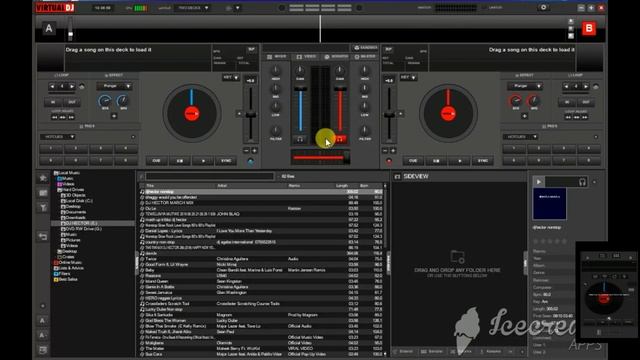Image resolution: width=640 pixels, height=360 pixels.
Task: Click the deck B play button
Action: [x=460, y=161]
